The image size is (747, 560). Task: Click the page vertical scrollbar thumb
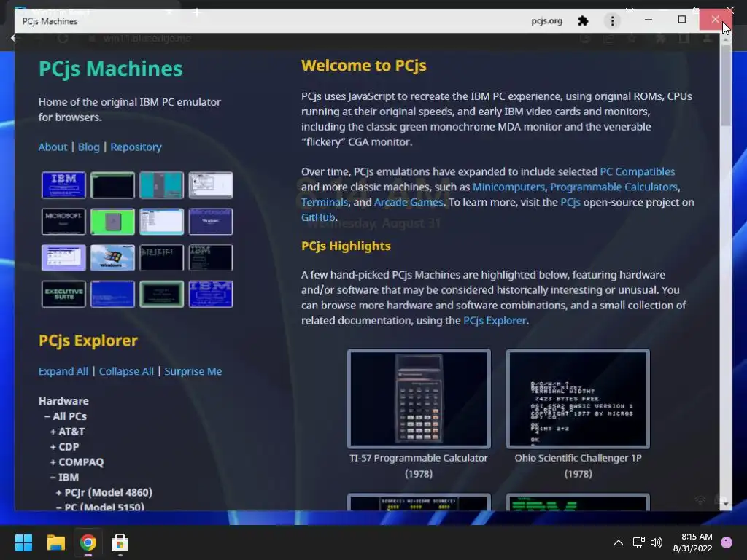(x=726, y=86)
